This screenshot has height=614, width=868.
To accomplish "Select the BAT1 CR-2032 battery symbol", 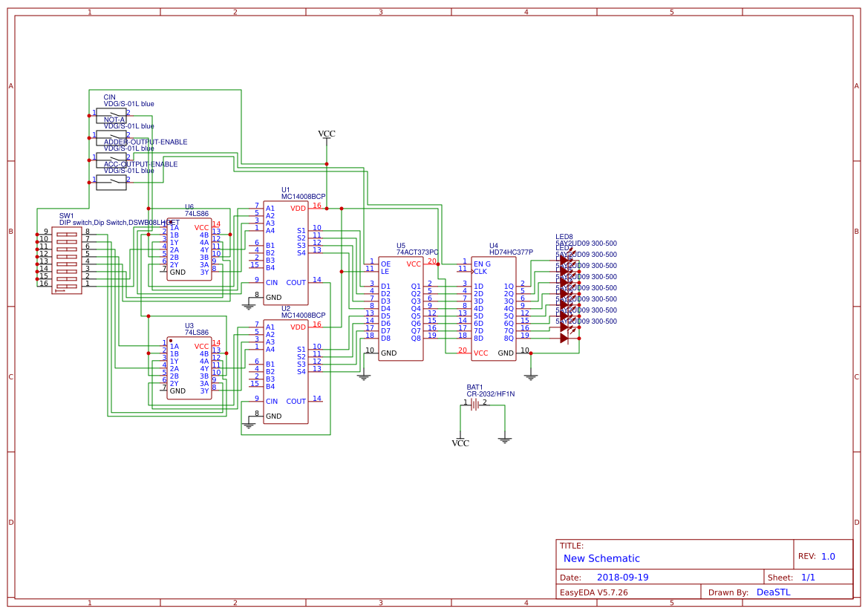I will point(476,403).
